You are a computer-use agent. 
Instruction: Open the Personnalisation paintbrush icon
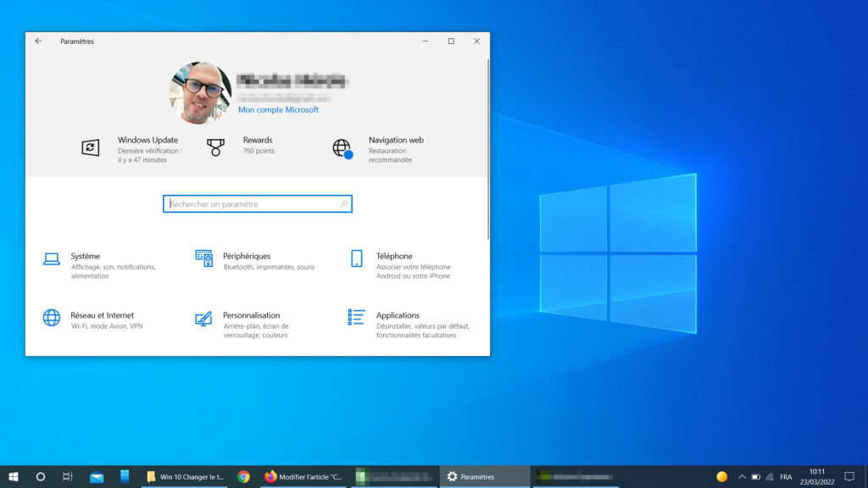203,319
